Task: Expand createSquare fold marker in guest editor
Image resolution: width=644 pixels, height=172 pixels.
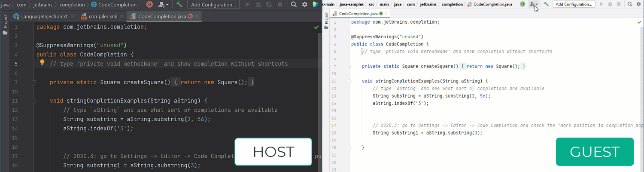Action: pyautogui.click(x=349, y=66)
